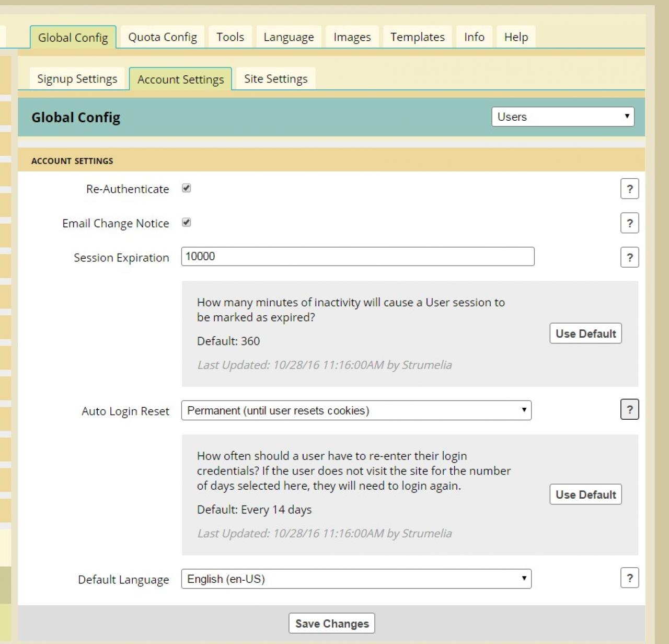Open the Templates tab
Viewport: 669px width, 644px height.
point(417,37)
